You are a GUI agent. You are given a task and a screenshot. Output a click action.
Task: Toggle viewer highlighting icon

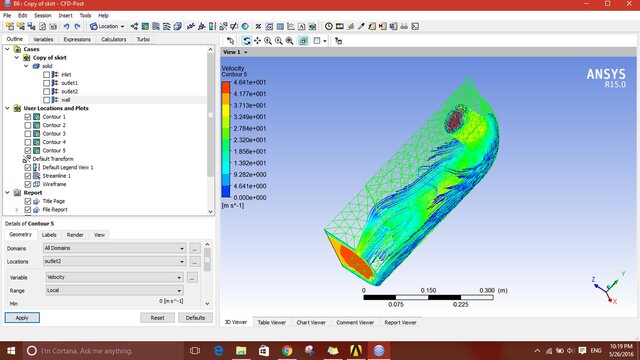coord(303,41)
